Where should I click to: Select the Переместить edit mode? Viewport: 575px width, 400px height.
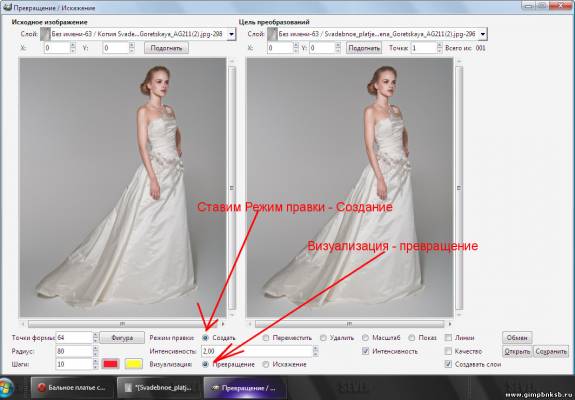pos(266,338)
